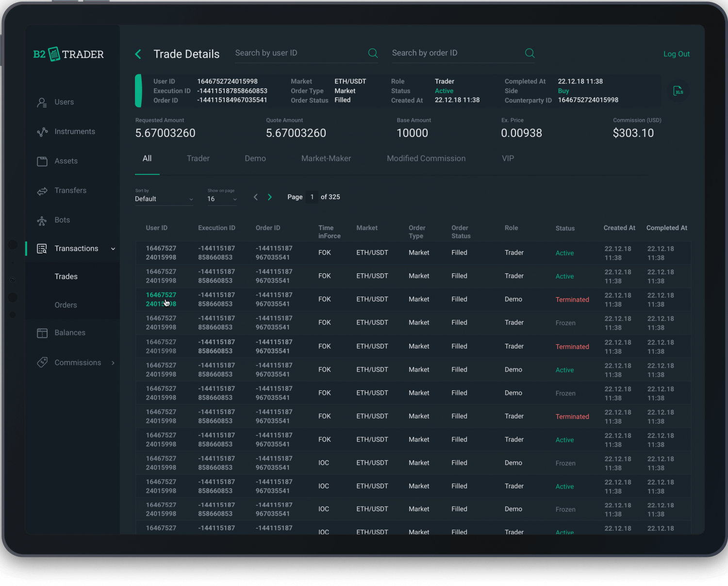Select the Demo tab
This screenshot has height=586, width=728.
click(x=255, y=158)
